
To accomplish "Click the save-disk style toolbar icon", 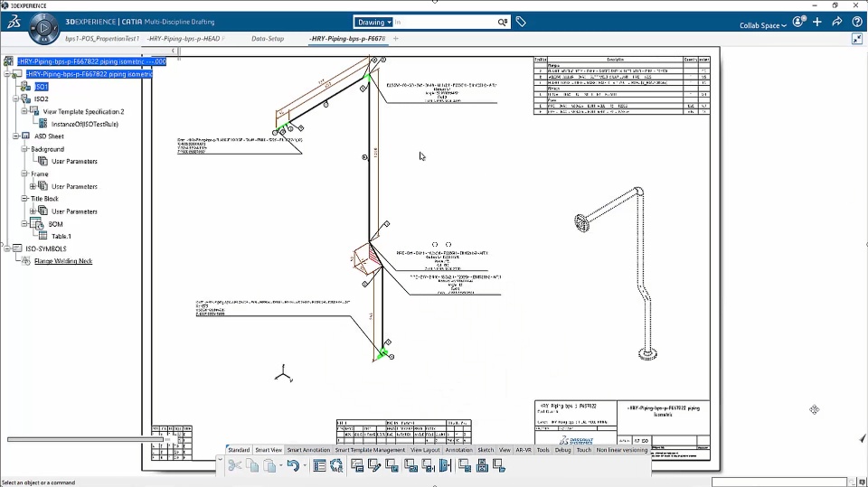I will pyautogui.click(x=482, y=465).
